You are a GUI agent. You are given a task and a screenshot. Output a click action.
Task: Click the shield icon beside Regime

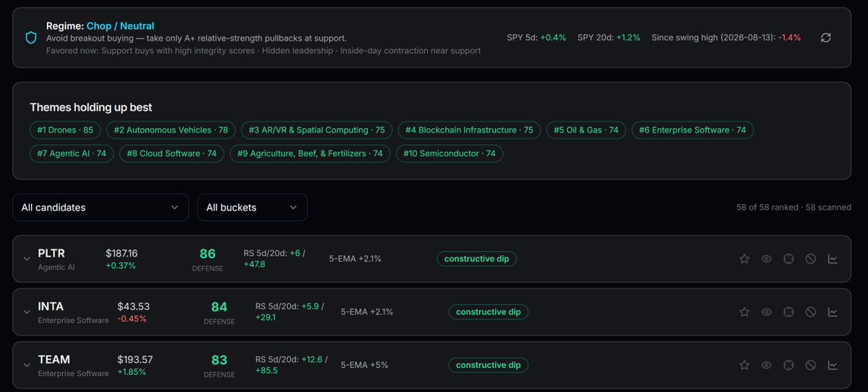tap(32, 38)
